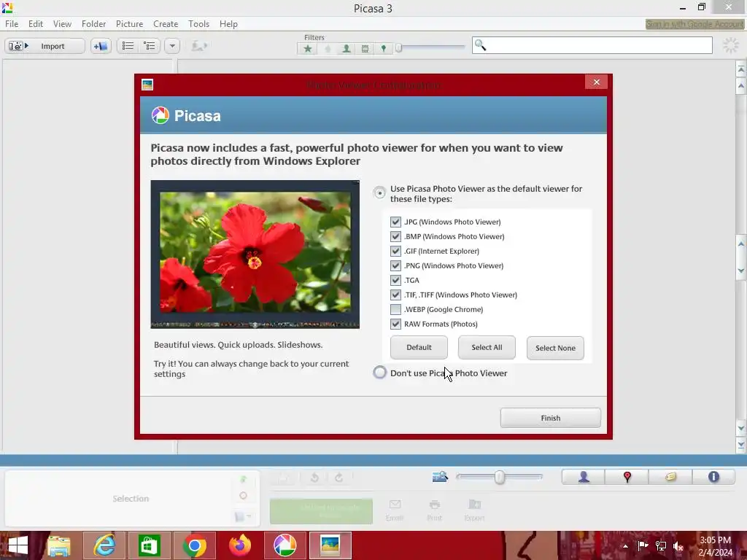Click the starred photos filter icon
747x560 pixels.
308,49
